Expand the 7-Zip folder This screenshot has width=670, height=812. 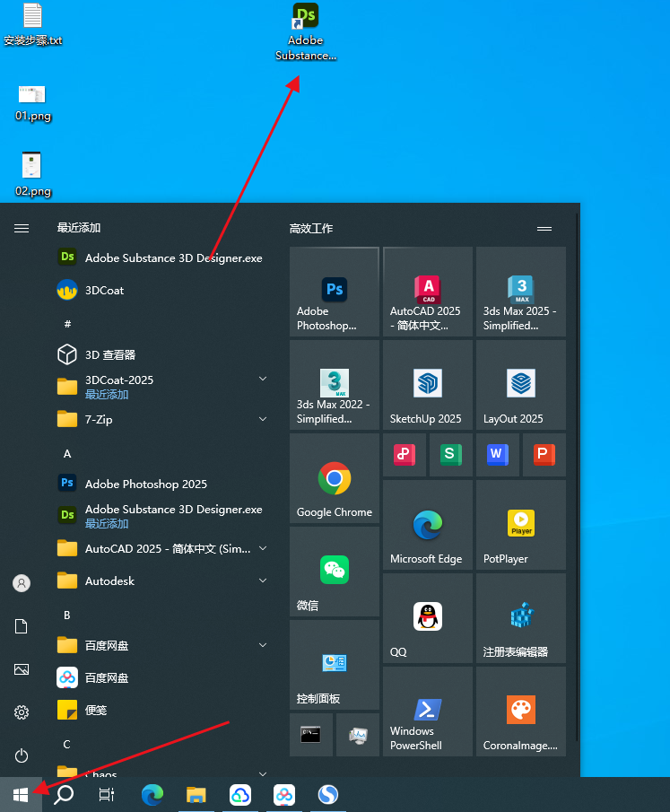[161, 419]
